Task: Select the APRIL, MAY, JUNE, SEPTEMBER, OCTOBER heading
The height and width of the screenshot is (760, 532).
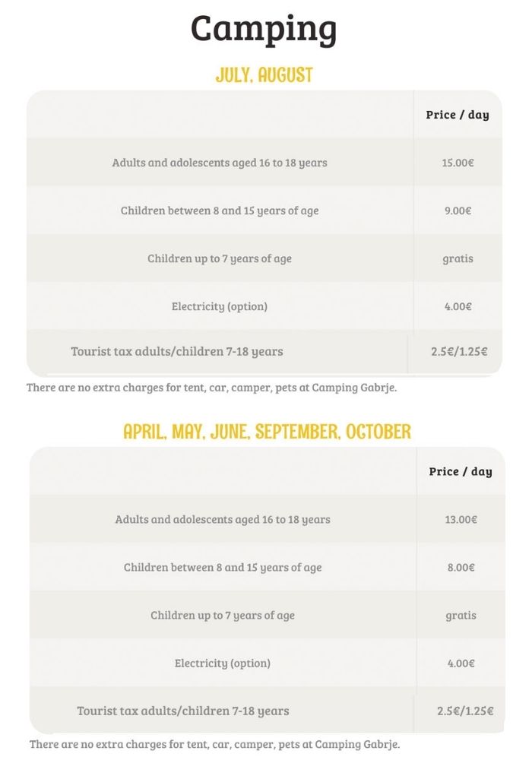Action: pyautogui.click(x=267, y=432)
